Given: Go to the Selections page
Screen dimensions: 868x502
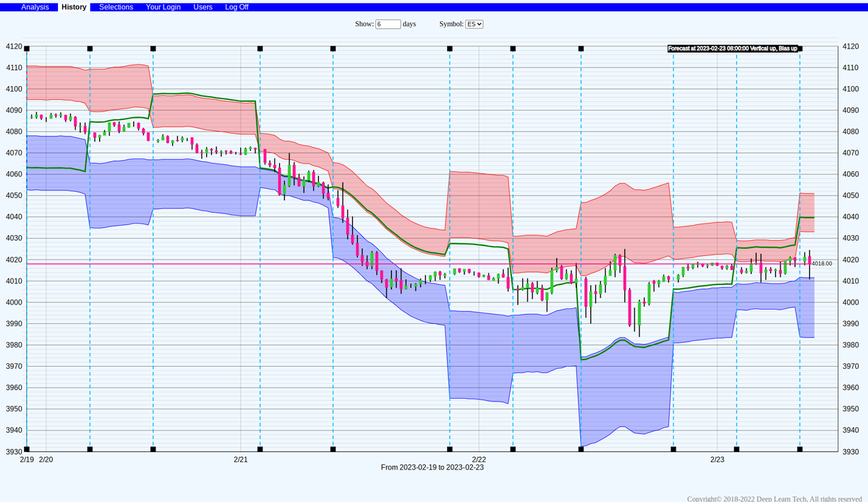Looking at the screenshot, I should [116, 7].
